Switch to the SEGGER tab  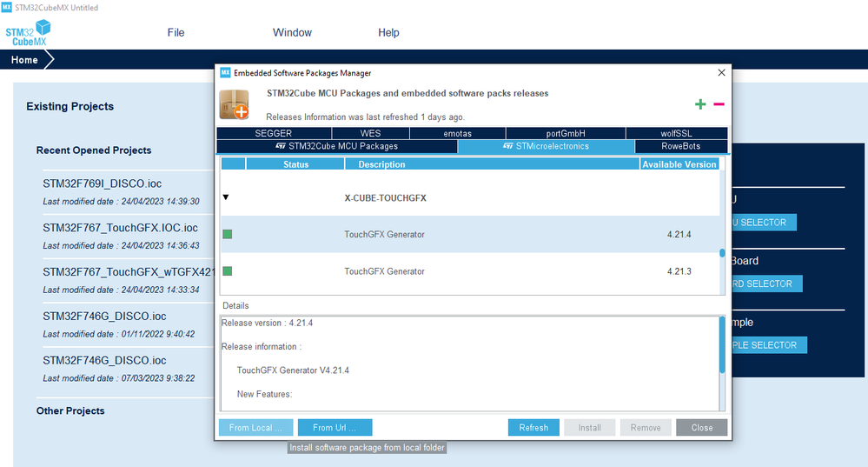[x=274, y=134]
